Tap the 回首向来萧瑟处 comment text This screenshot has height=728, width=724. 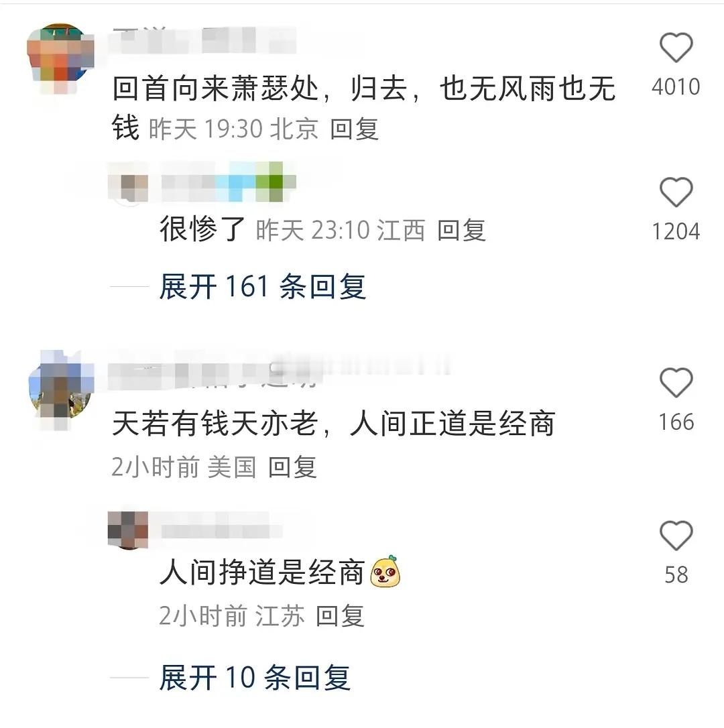click(x=363, y=108)
